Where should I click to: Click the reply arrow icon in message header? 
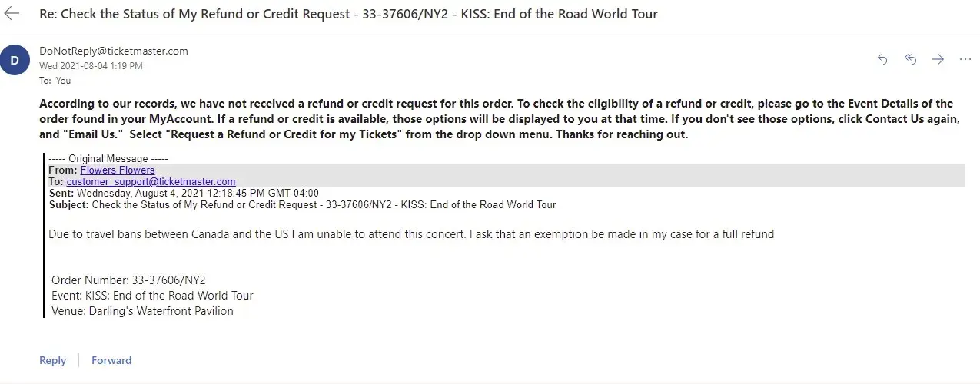pos(882,59)
